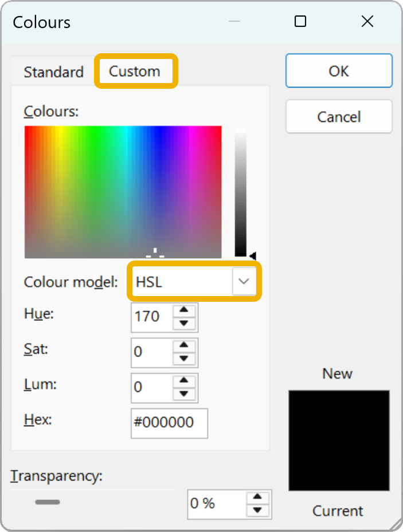The height and width of the screenshot is (532, 403).
Task: Increase the Lum value with up arrow
Action: pyautogui.click(x=184, y=380)
